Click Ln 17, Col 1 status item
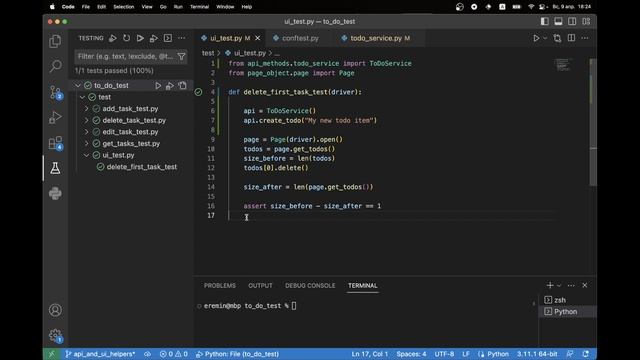This screenshot has height=360, width=640. click(x=370, y=354)
